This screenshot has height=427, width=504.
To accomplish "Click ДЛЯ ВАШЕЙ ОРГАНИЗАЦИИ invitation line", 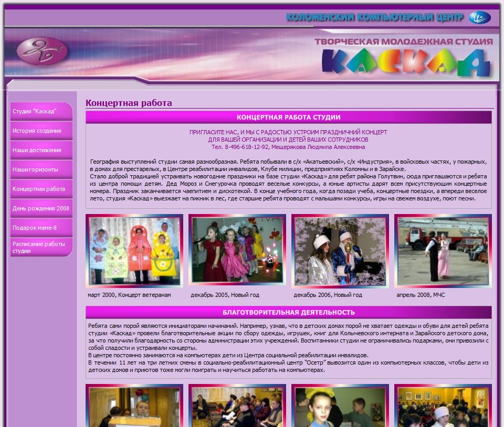I will click(288, 140).
